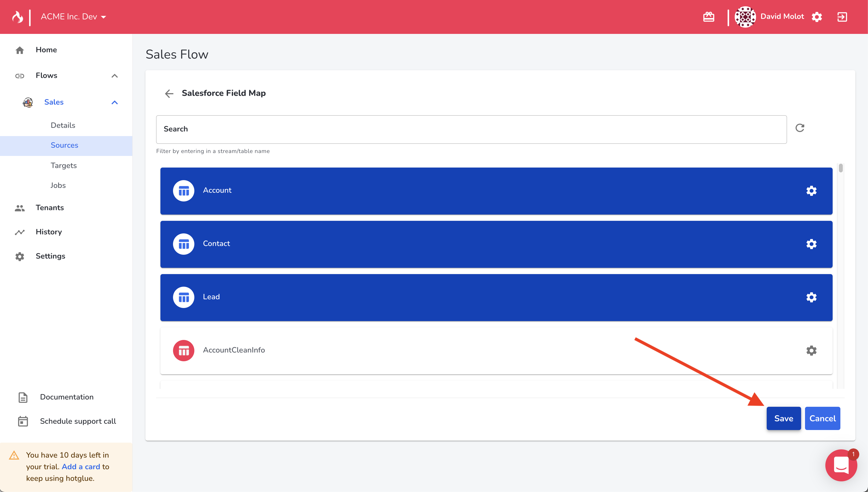The image size is (868, 492).
Task: Click the Account table icon
Action: (x=184, y=191)
